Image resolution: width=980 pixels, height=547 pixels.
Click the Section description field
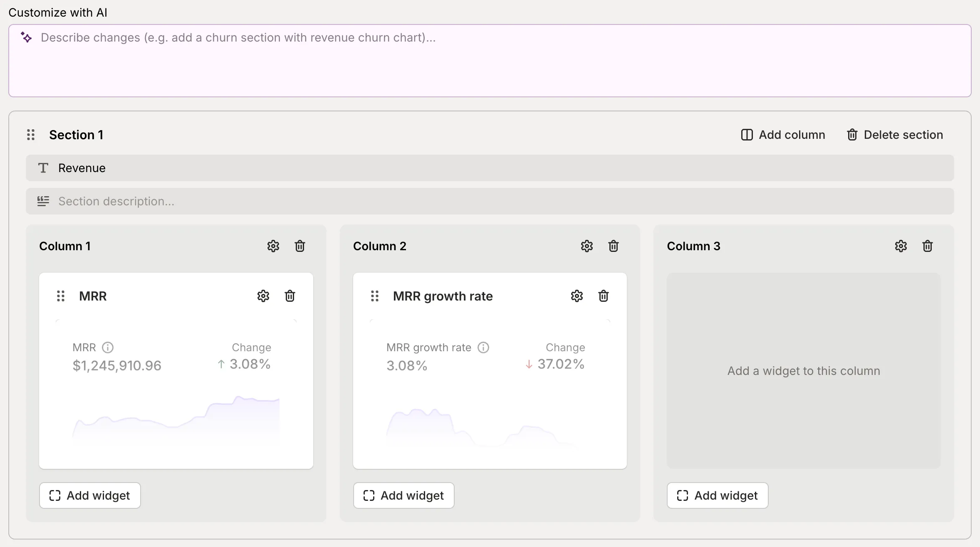coord(490,201)
